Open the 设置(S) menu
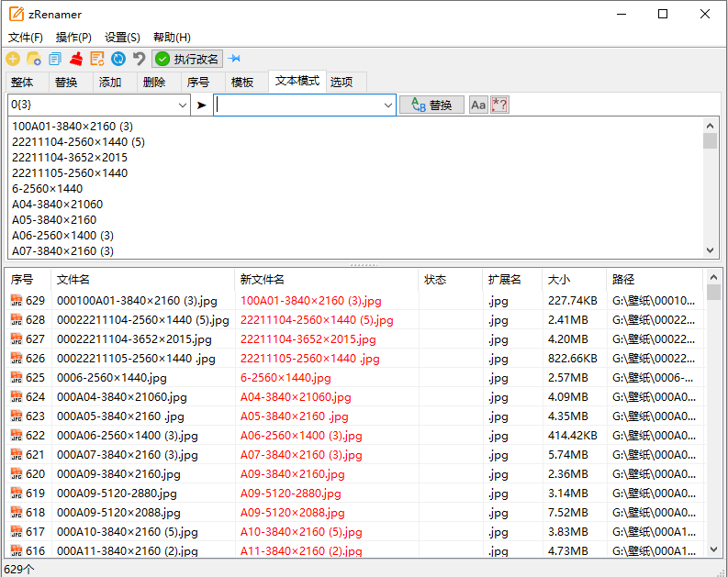Viewport: 728px width, 577px height. [122, 37]
